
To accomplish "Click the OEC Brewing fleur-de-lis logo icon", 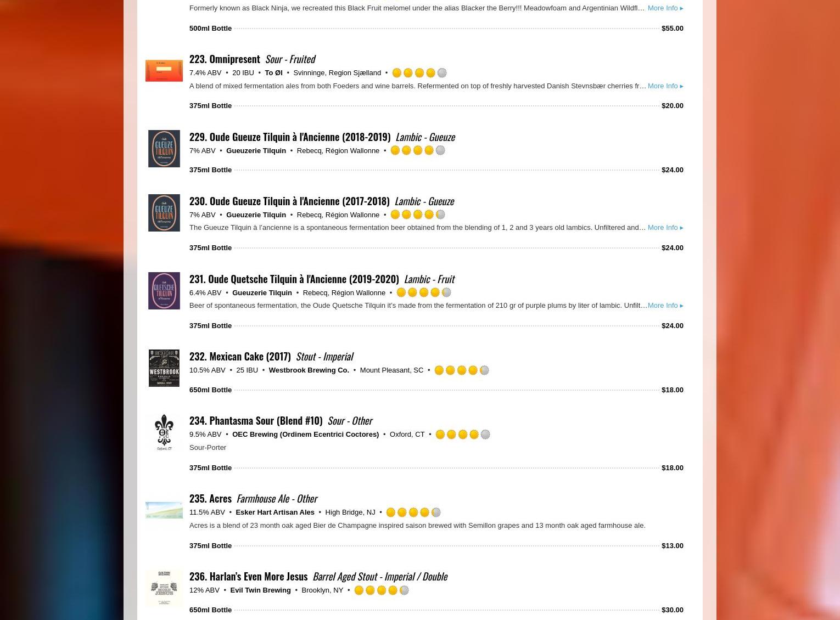I will click(x=164, y=432).
